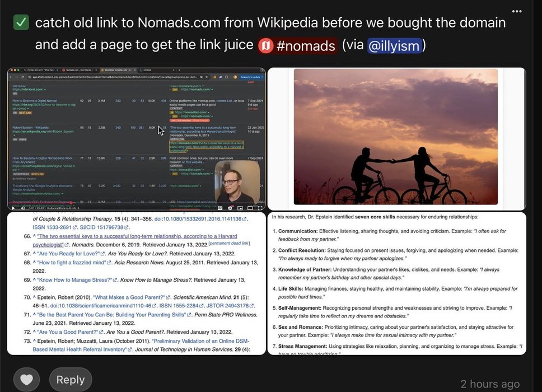Open the '2 hours ago' timestamp
Image resolution: width=542 pixels, height=392 pixels.
[490, 384]
